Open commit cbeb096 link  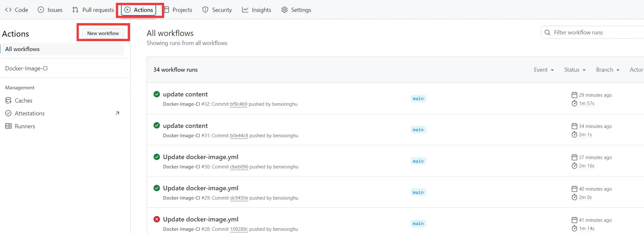tap(239, 167)
